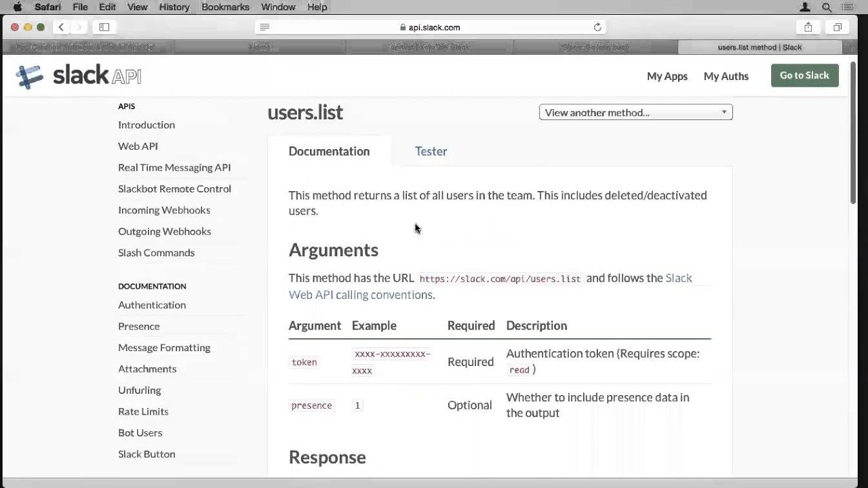Show all tabs overview
This screenshot has width=868, height=488.
click(837, 27)
